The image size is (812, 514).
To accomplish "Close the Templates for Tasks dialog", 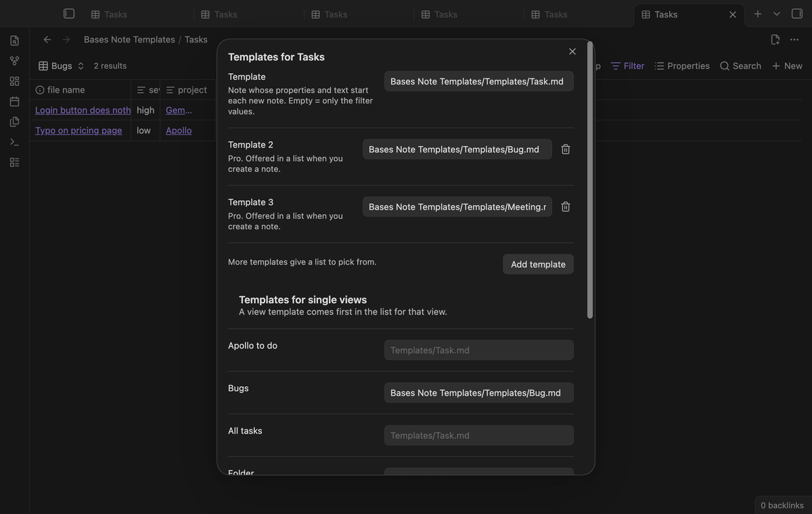I will point(572,51).
